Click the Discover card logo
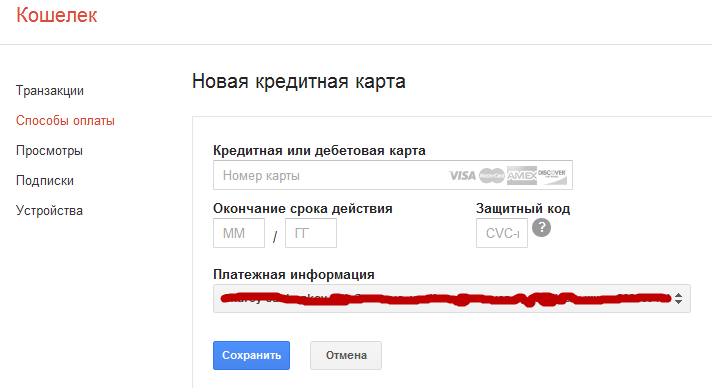The height and width of the screenshot is (388, 712). 552,175
